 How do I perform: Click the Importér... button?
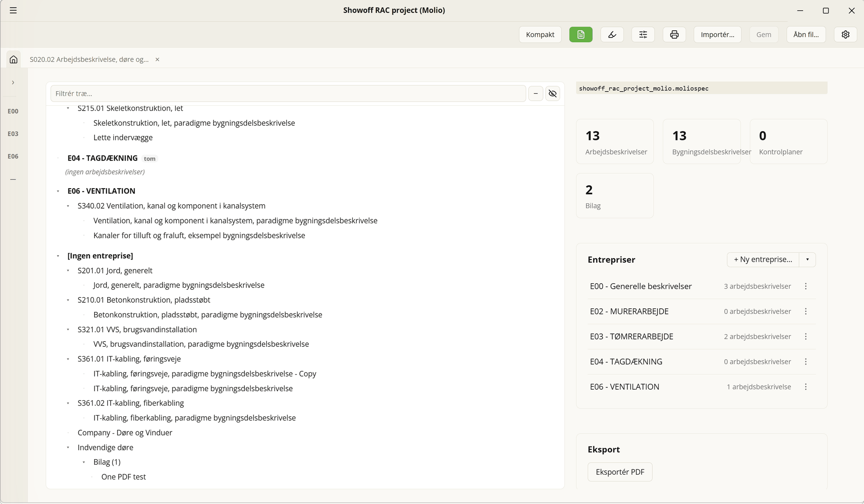click(718, 35)
